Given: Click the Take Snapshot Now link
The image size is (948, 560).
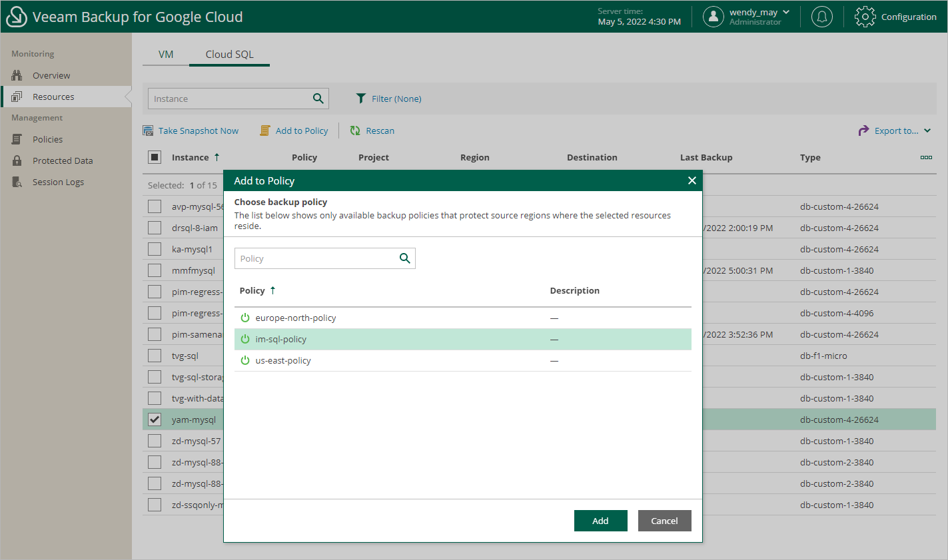Looking at the screenshot, I should pos(199,131).
